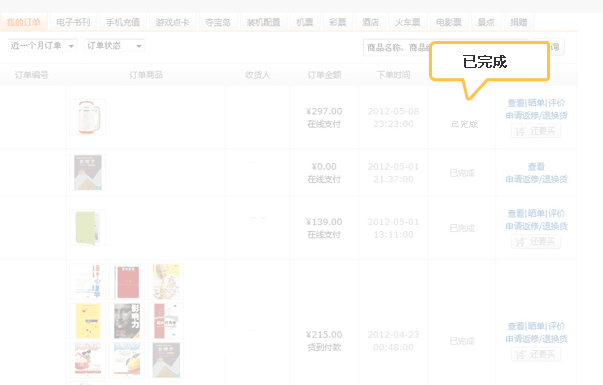Click 申请返修/退换货 in the ¥139.00 order
The width and height of the screenshot is (603, 385).
tap(536, 226)
